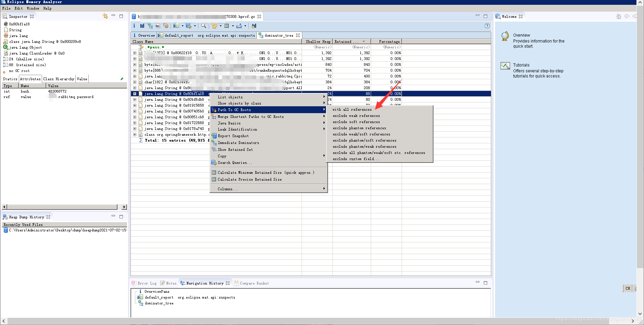Click the compare to another heap dump icon
The image size is (644, 325).
254,26
